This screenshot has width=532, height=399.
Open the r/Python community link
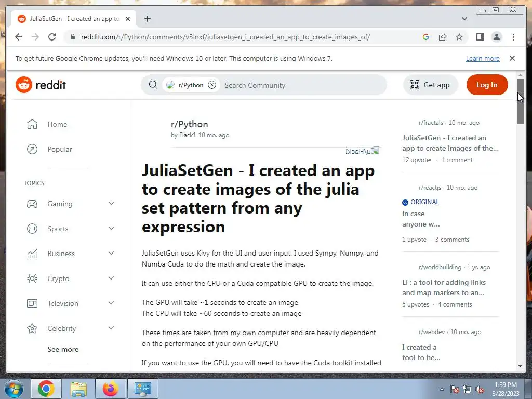click(189, 124)
